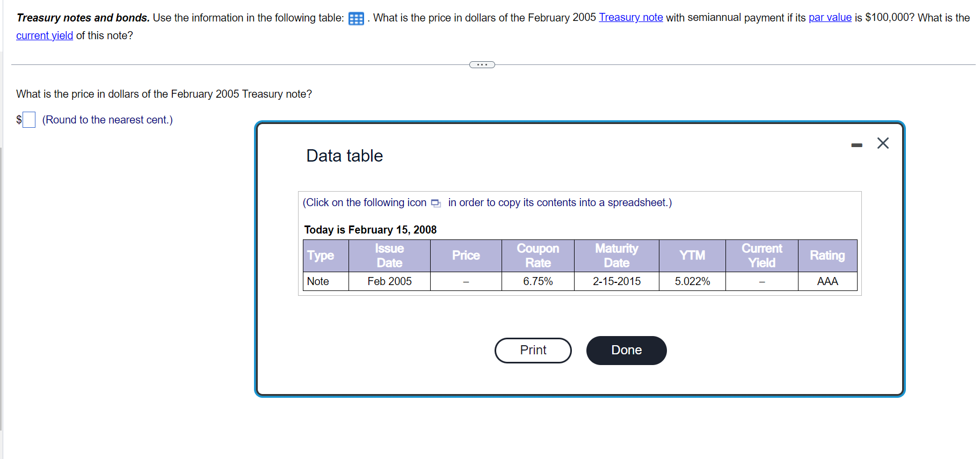Image resolution: width=980 pixels, height=459 pixels.
Task: Click the copy-to-spreadsheet icon in the dialog
Action: [x=435, y=203]
